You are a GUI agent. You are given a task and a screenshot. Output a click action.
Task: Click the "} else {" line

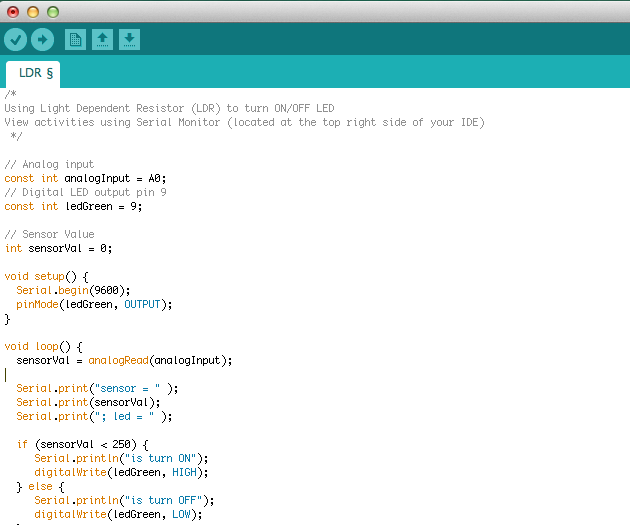click(40, 487)
